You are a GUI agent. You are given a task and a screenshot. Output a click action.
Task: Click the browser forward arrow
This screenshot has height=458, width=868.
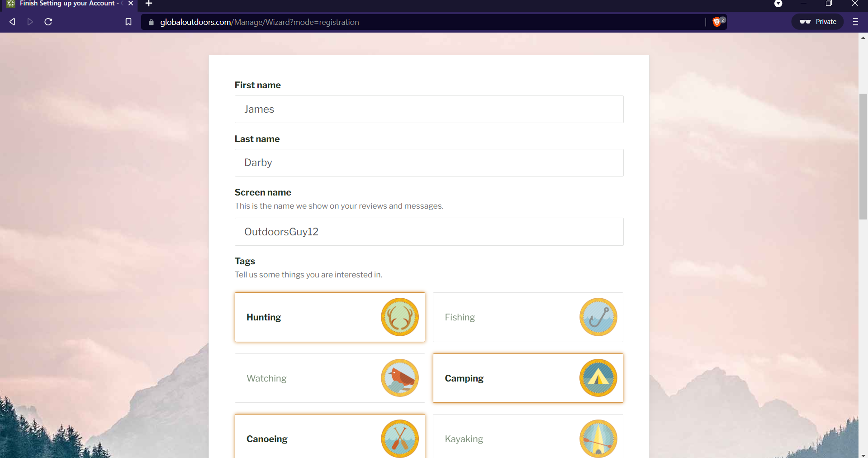30,22
